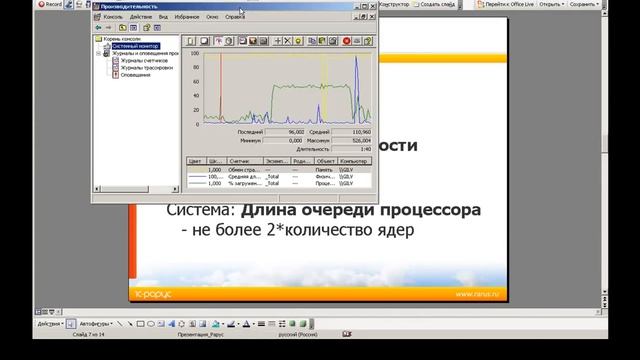Delete the selected counter with the X icon
640x360 pixels.
pos(288,41)
